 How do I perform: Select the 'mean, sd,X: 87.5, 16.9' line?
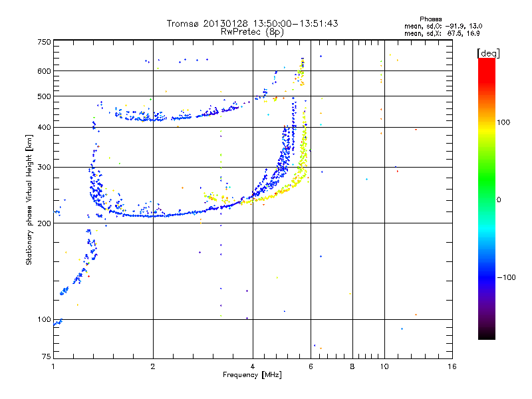pos(442,33)
